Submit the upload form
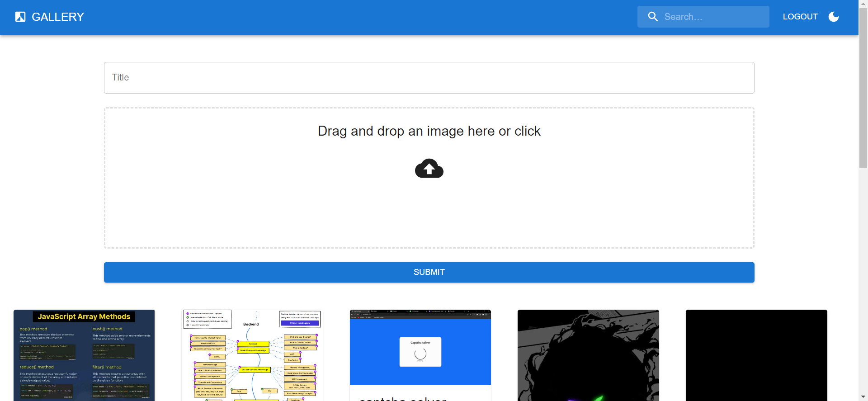 point(429,272)
